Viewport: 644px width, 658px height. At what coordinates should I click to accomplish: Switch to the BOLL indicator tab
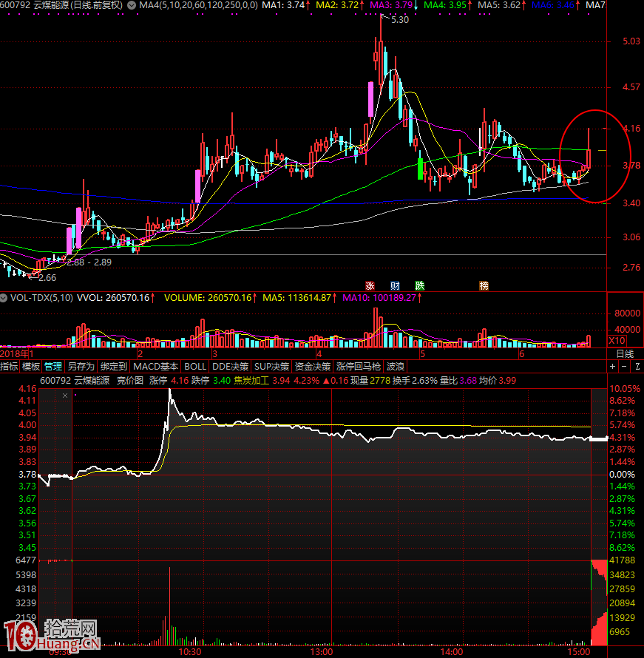(195, 367)
